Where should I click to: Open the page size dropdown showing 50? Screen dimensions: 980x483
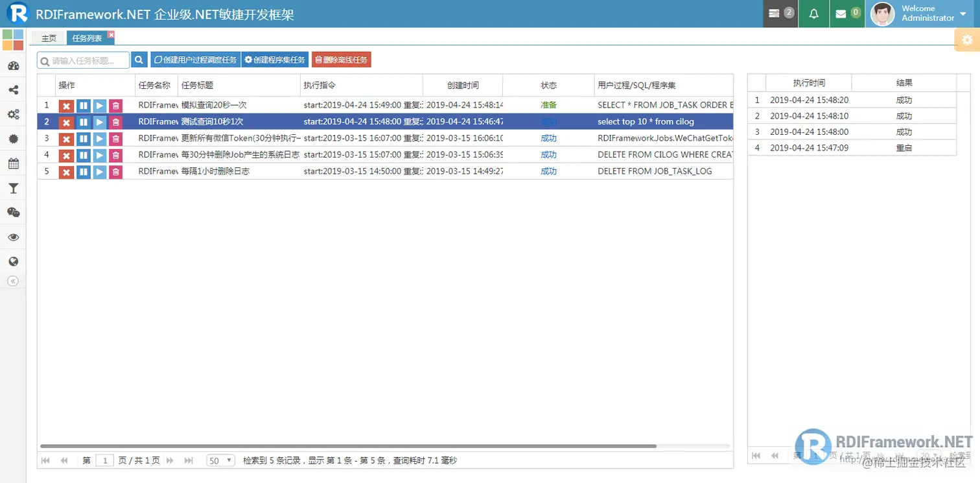tap(221, 460)
